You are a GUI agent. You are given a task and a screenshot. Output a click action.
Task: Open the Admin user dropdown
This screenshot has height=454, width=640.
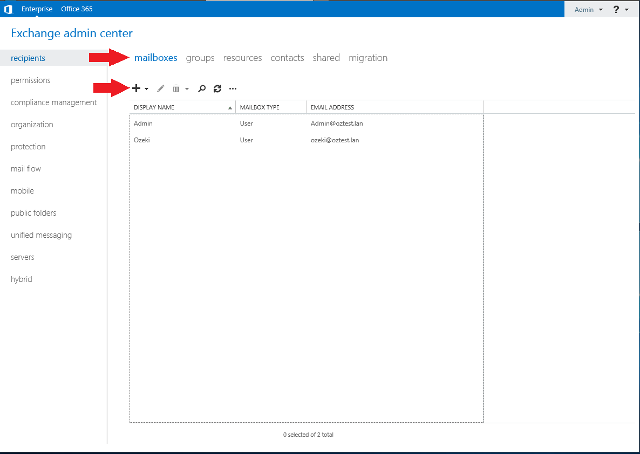pyautogui.click(x=588, y=9)
